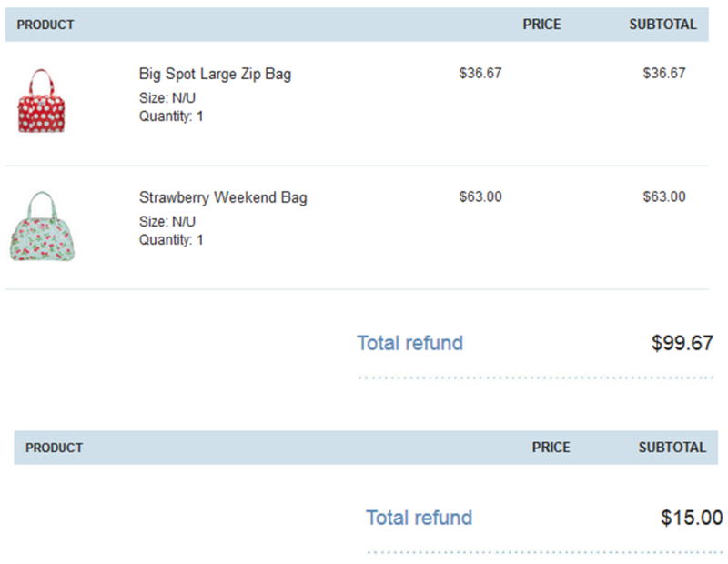The width and height of the screenshot is (728, 564).
Task: Click the PRICE header in first table
Action: 541,25
